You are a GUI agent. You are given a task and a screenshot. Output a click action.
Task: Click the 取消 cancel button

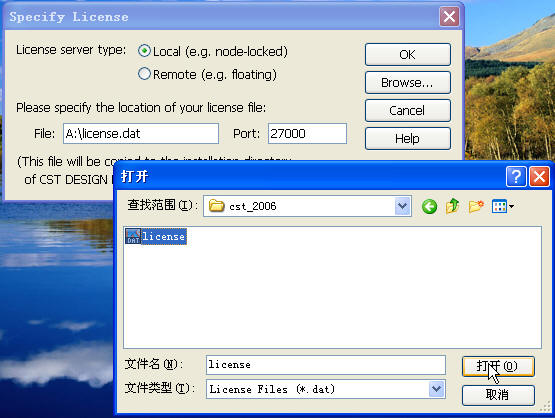tap(498, 395)
